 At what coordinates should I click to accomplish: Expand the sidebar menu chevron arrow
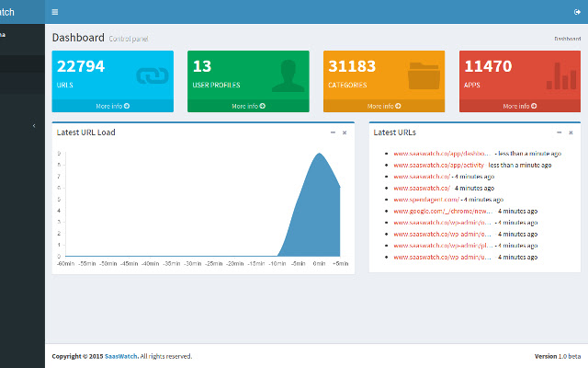34,125
